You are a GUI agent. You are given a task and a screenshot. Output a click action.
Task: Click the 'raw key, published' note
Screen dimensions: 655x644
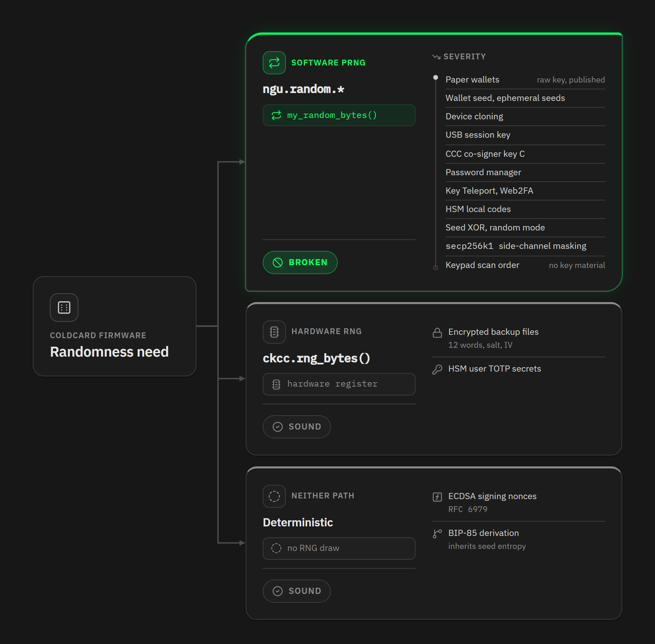[571, 80]
